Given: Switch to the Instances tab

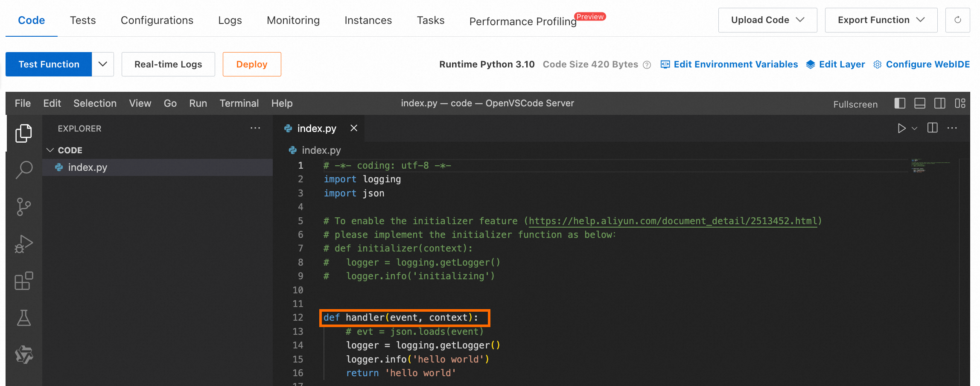Looking at the screenshot, I should pyautogui.click(x=368, y=20).
